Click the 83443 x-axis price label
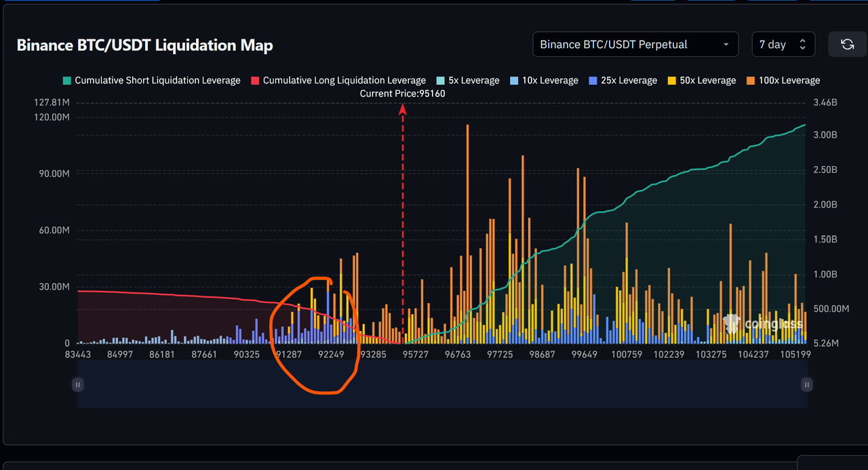This screenshot has height=470, width=868. click(78, 355)
